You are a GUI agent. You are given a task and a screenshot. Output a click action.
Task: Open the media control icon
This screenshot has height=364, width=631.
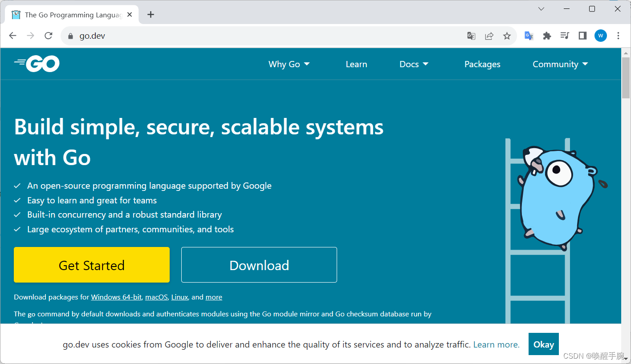[x=565, y=36]
